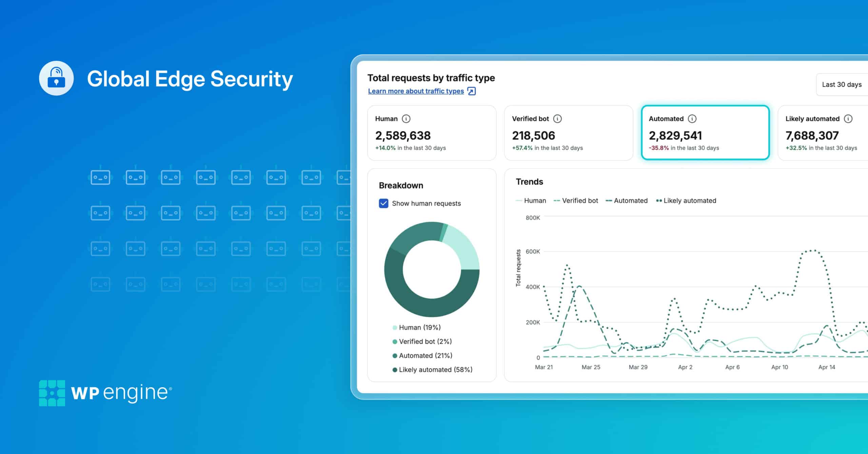Screen dimensions: 868x454
Task: Click the +57.4% change under Verified bot
Action: coord(522,148)
